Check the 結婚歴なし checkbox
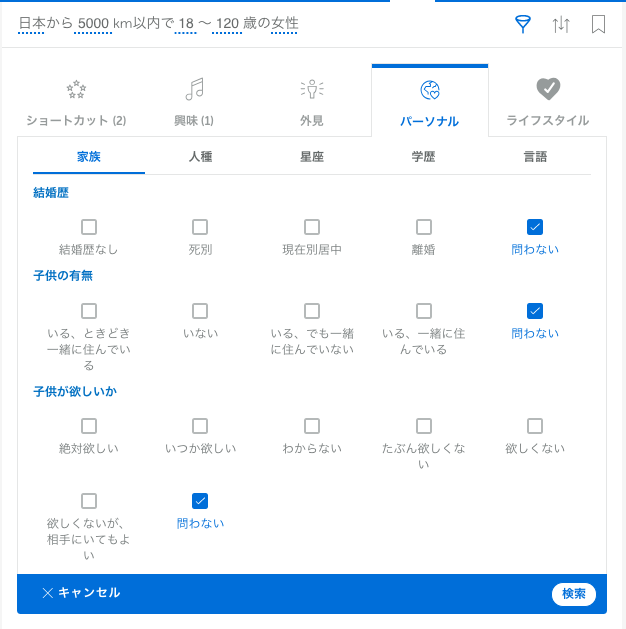 coord(89,227)
